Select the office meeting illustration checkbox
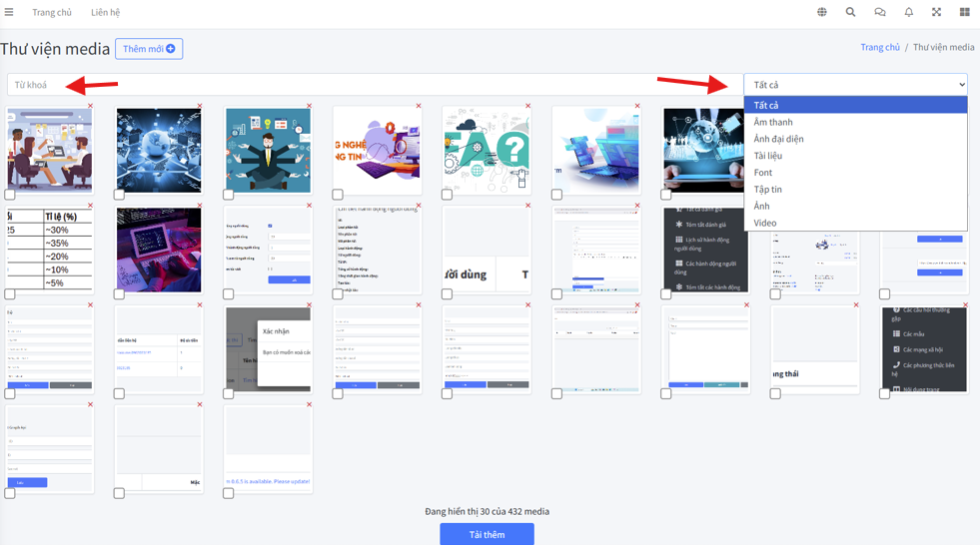 pyautogui.click(x=10, y=195)
